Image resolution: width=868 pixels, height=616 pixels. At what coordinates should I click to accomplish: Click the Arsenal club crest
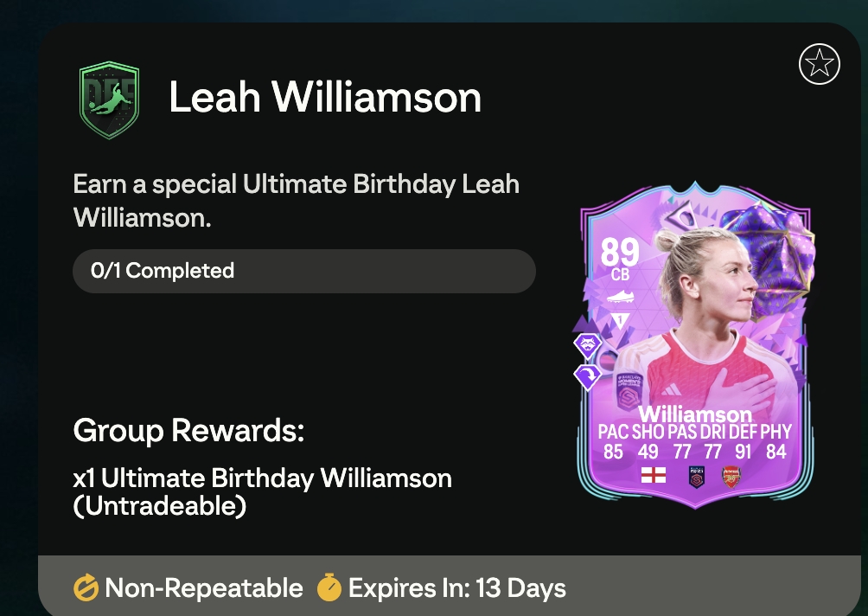click(x=731, y=477)
